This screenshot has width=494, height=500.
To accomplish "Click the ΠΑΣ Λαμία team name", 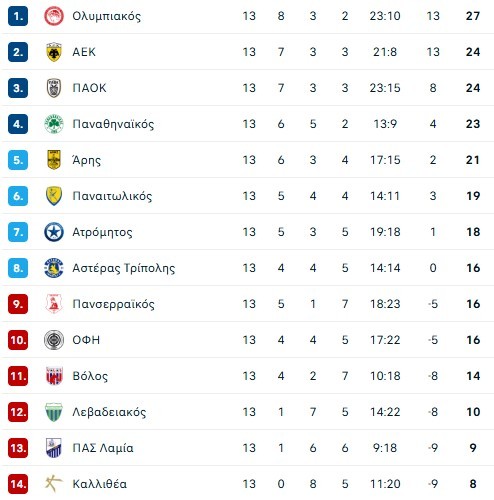I will [103, 448].
